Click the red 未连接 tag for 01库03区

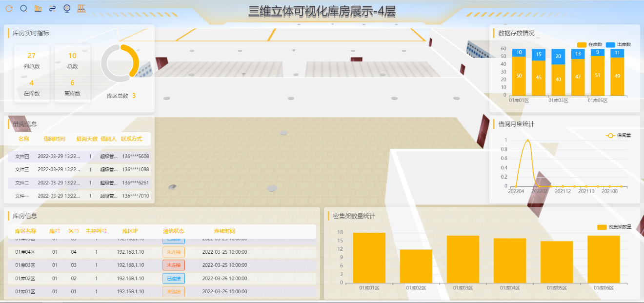click(173, 265)
